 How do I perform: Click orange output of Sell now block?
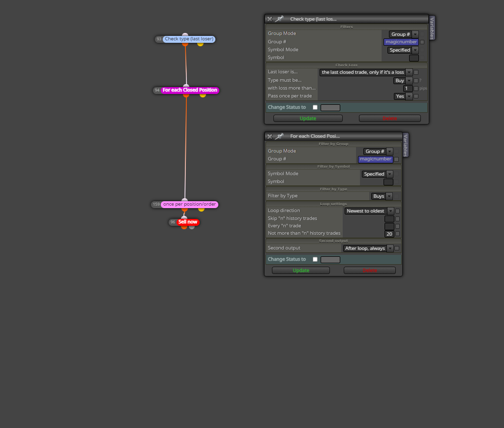point(184,227)
